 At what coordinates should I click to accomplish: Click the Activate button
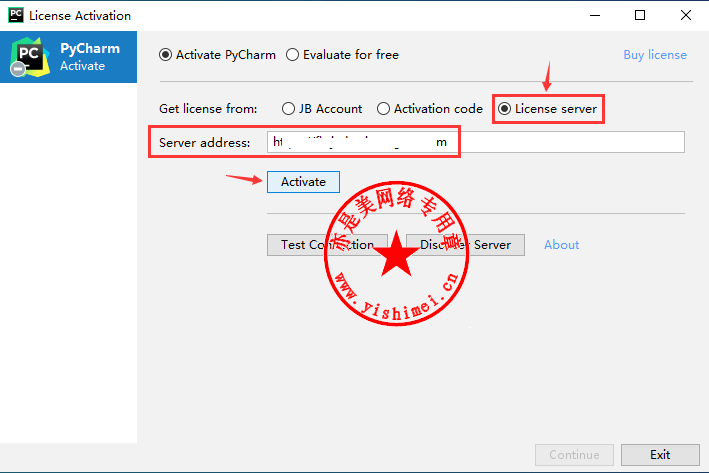(303, 182)
